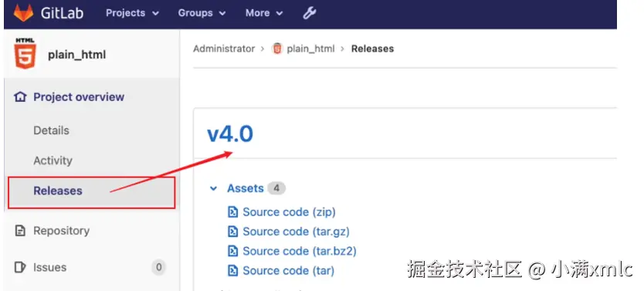
Task: Open Activity in the sidebar
Action: 53,161
